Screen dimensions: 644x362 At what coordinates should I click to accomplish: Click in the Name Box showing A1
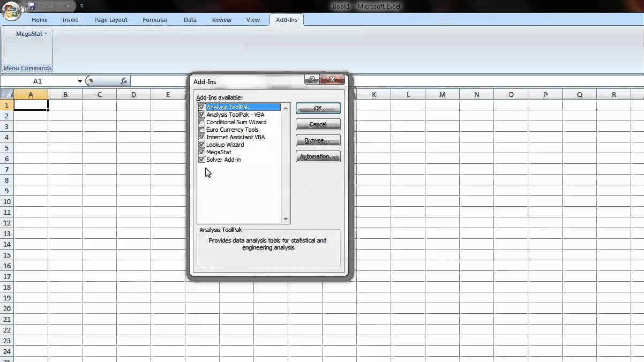pyautogui.click(x=38, y=81)
